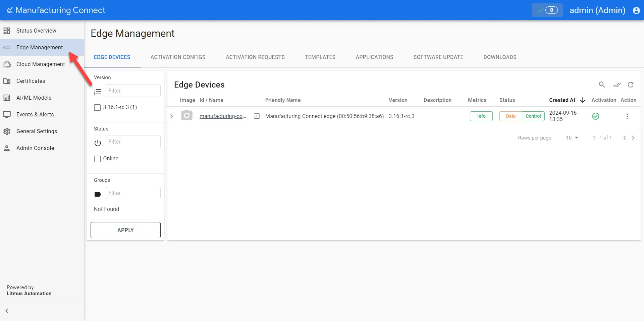The image size is (644, 321).
Task: Open the three-dot action menu for device
Action: [x=627, y=116]
